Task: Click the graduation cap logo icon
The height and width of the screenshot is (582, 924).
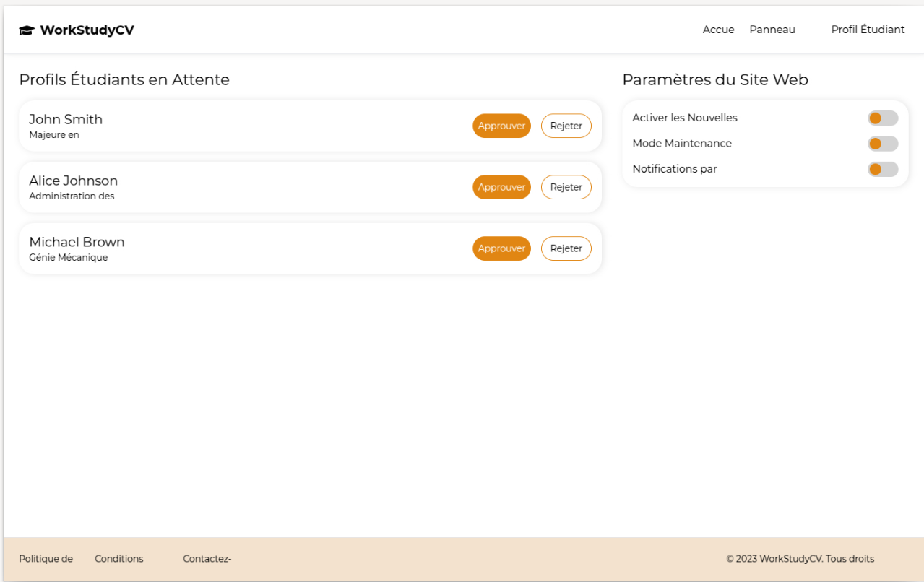Action: click(27, 30)
